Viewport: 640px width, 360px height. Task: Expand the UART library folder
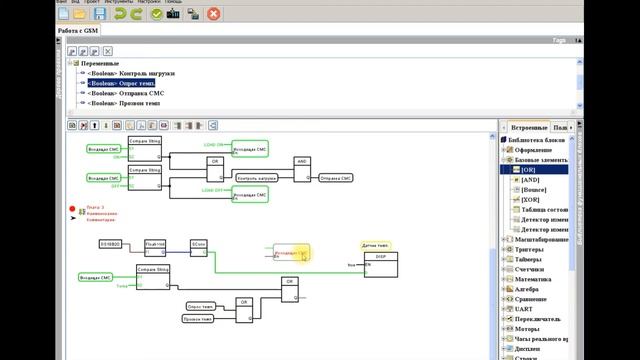(x=503, y=309)
